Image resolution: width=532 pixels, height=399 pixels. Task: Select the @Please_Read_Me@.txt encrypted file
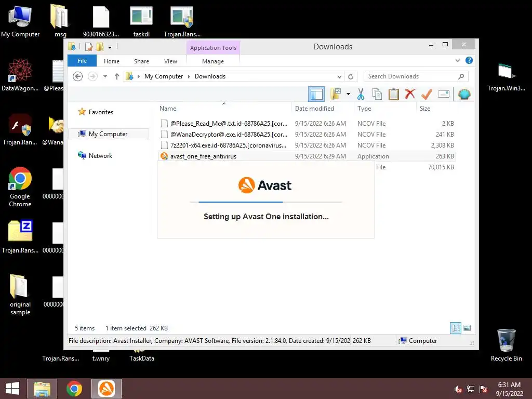307,124
